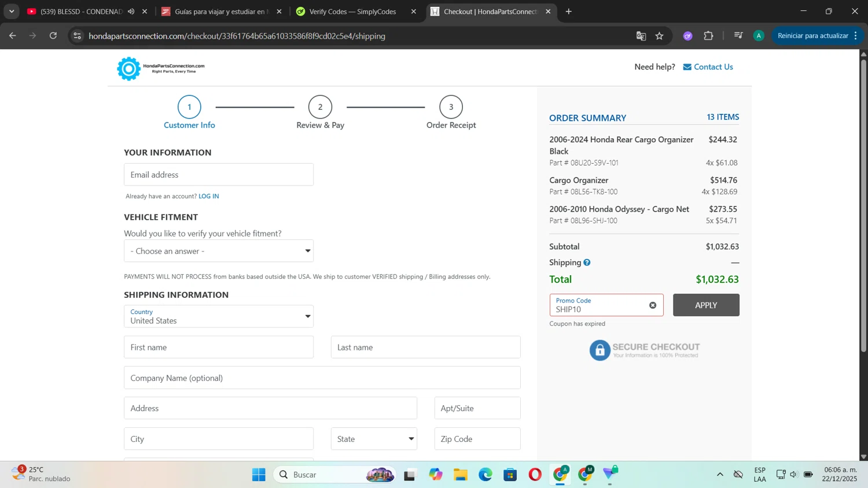Open the Windows Start menu
The height and width of the screenshot is (488, 868).
[x=259, y=475]
